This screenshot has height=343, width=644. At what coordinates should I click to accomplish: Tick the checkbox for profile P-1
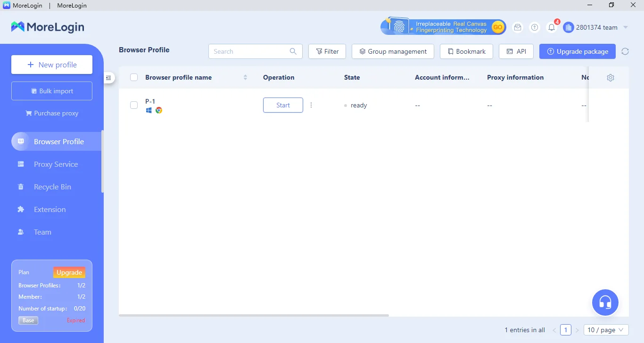[x=134, y=105]
